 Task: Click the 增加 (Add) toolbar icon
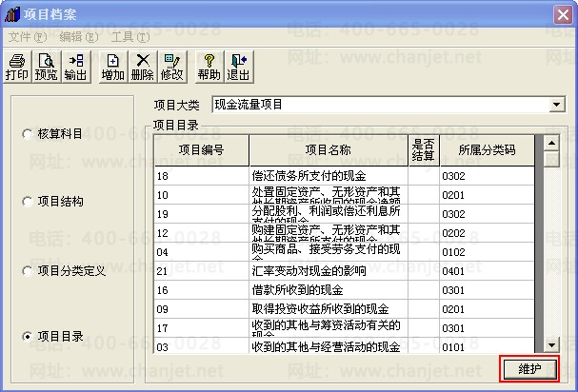112,67
